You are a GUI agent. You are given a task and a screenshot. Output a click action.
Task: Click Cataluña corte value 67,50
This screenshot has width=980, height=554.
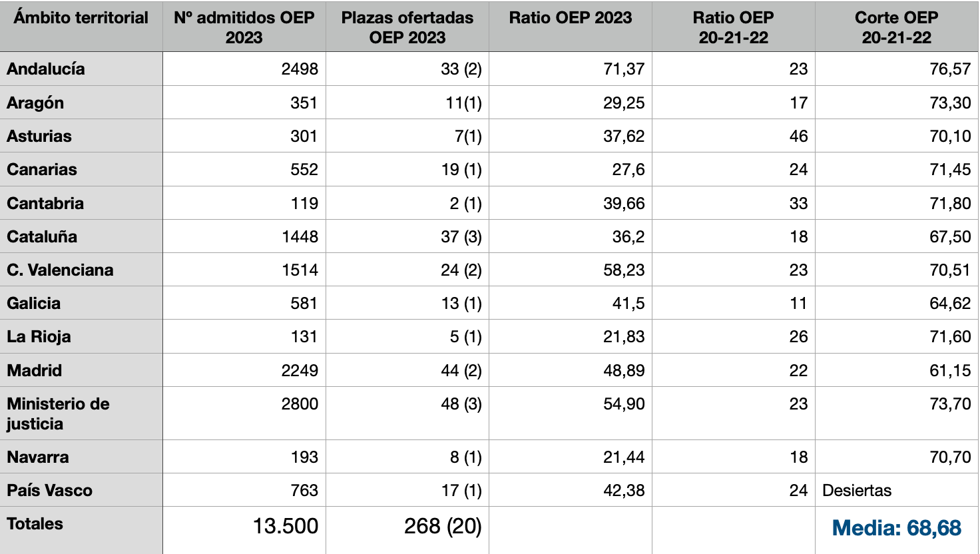coord(950,237)
